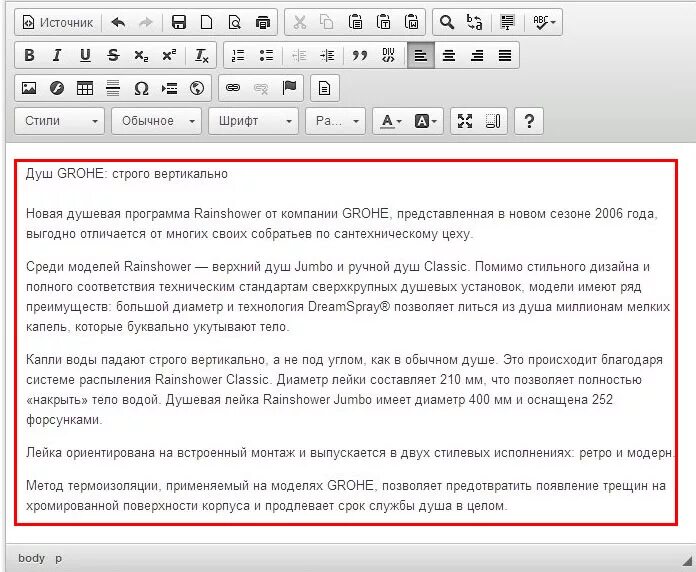Choose the background color
The height and width of the screenshot is (572, 696).
(x=425, y=121)
